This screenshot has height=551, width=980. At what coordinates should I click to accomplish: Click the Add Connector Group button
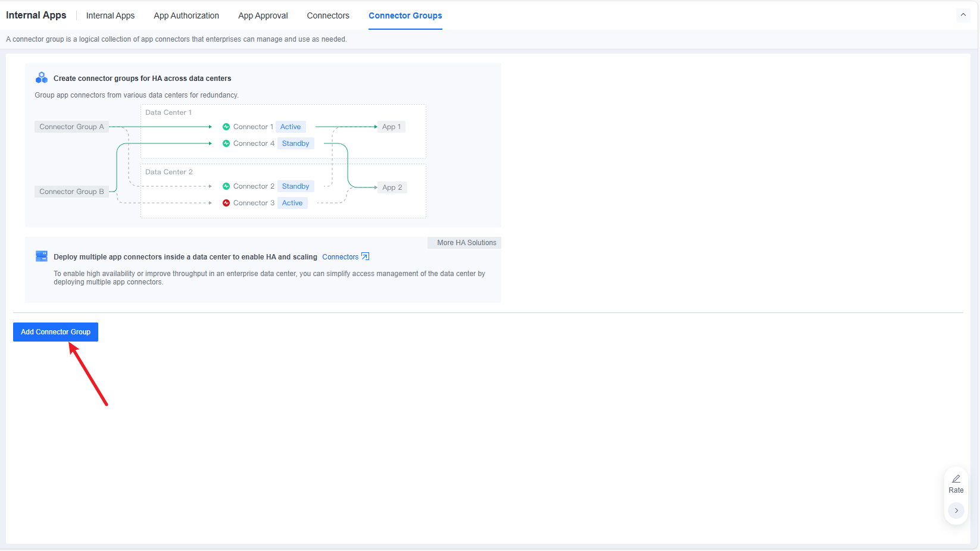click(x=55, y=332)
